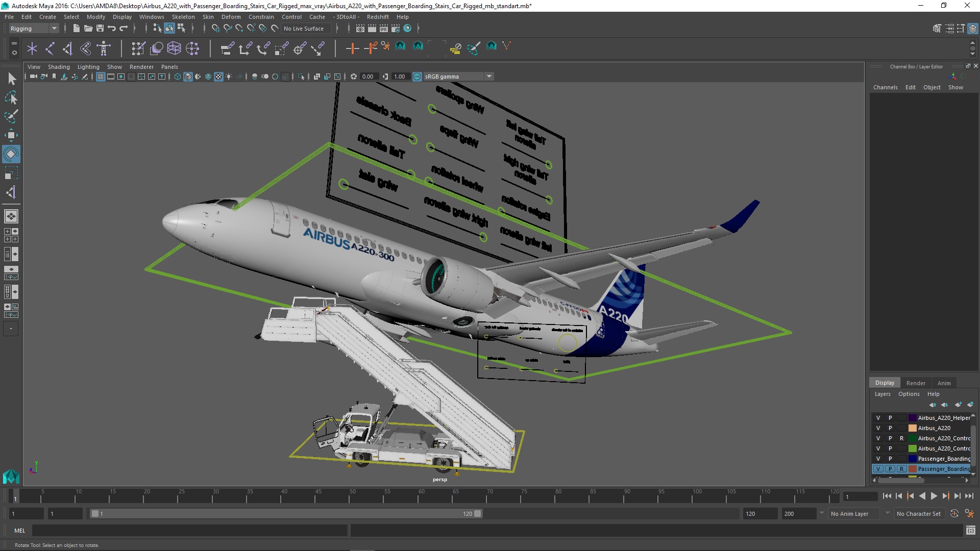Open the Skeleton menu

(x=183, y=17)
